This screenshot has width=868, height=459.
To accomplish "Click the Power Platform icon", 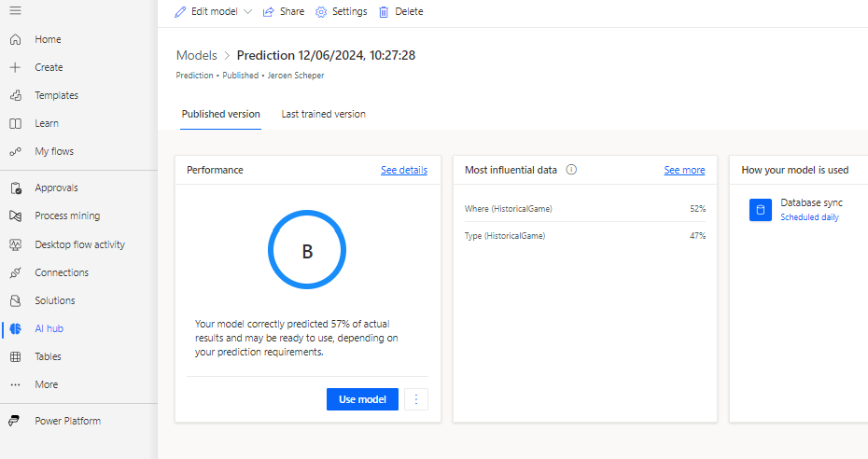I will [x=14, y=421].
